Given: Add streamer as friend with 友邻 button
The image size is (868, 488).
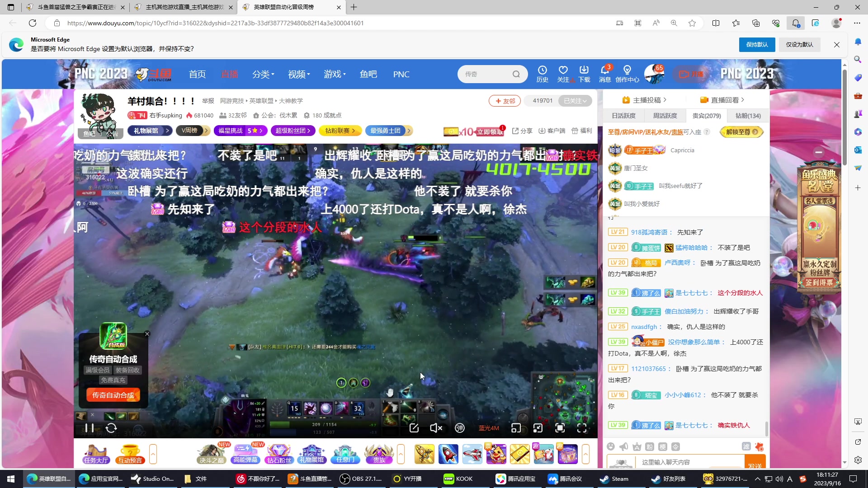Looking at the screenshot, I should click(505, 101).
